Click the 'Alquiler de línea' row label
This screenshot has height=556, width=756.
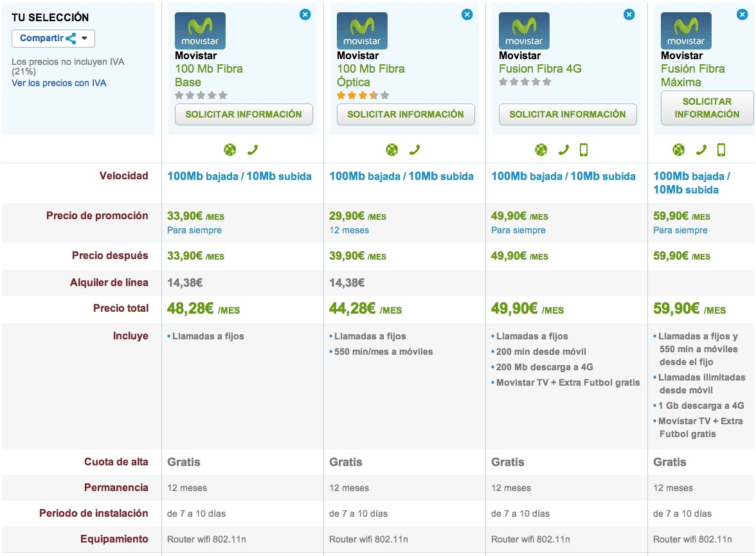[x=109, y=283]
